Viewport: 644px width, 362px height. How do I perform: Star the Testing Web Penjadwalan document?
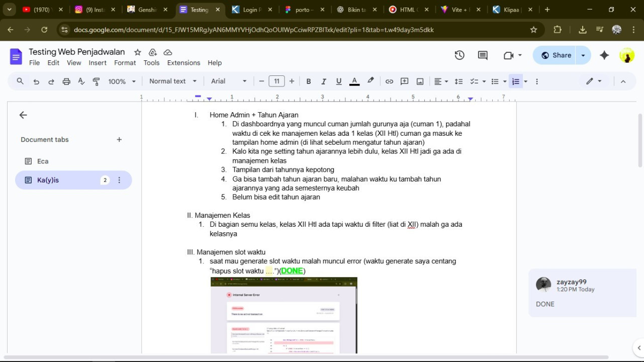[x=137, y=52]
